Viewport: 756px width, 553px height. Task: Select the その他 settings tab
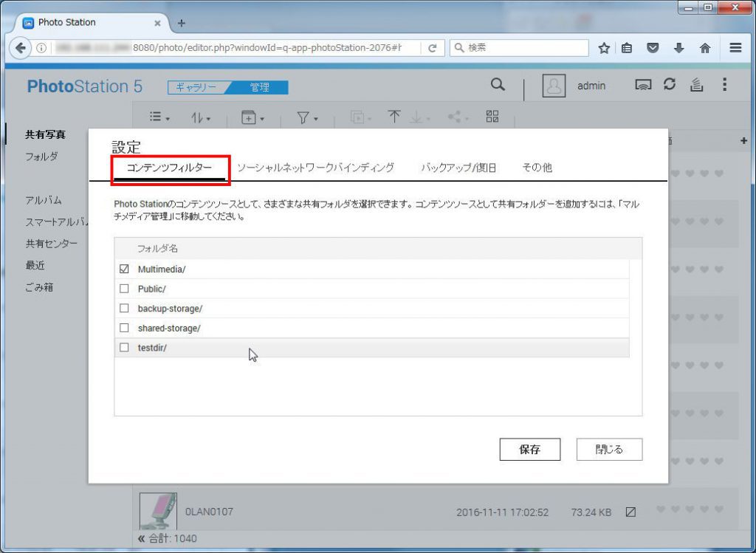[537, 168]
